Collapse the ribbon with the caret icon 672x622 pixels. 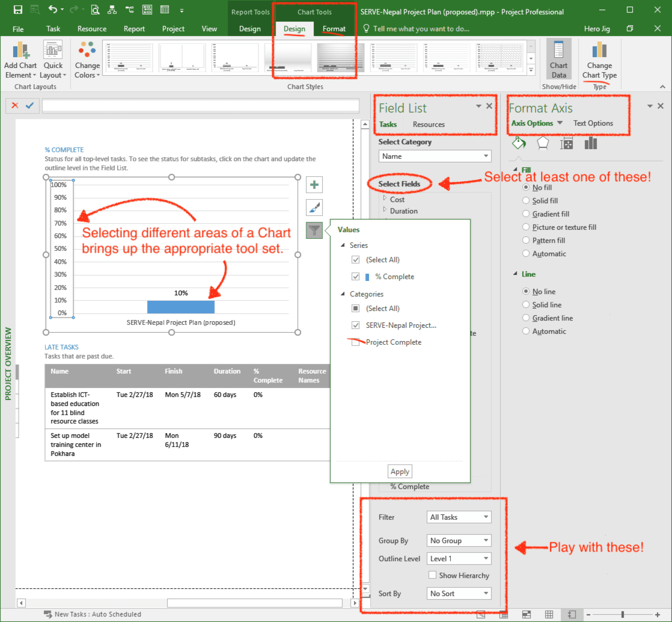tap(662, 87)
